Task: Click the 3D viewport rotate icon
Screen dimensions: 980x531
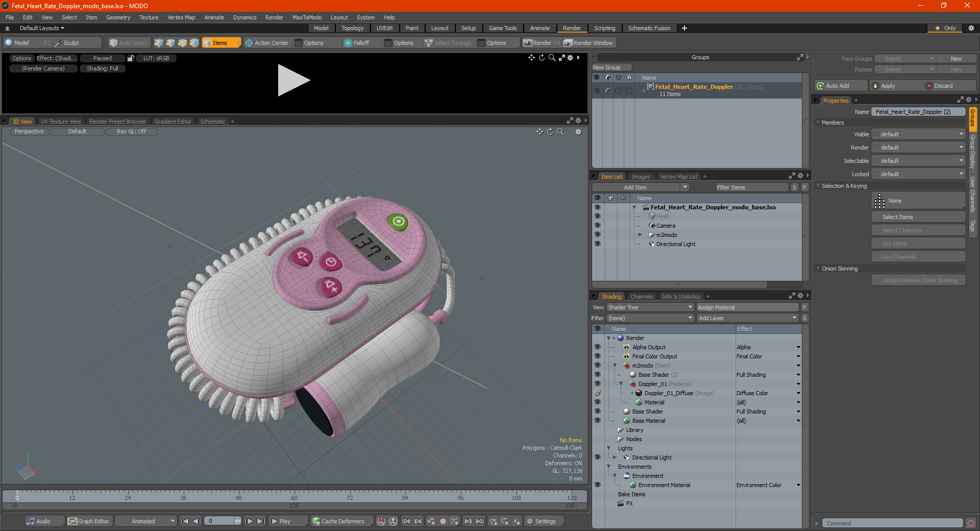Action: 550,132
